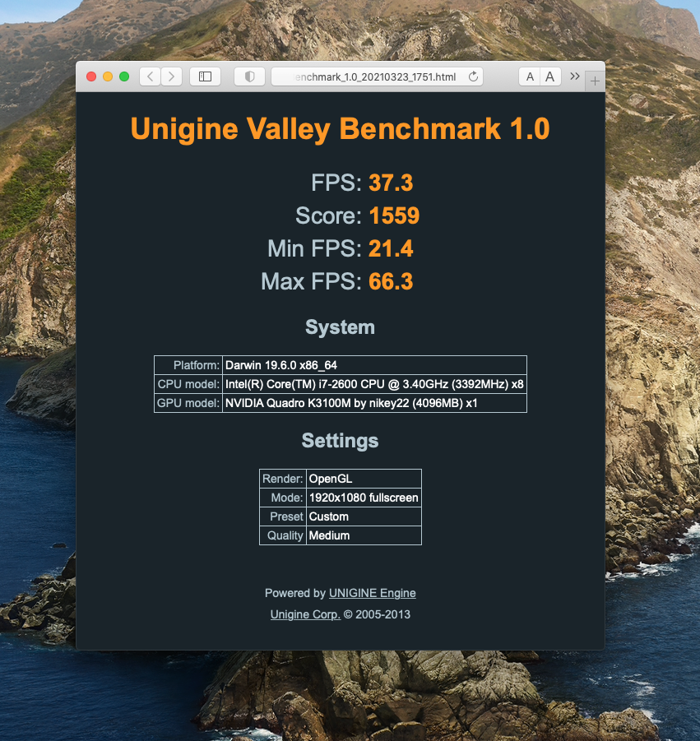The image size is (700, 741).
Task: Click the Mode: label cell
Action: coord(283,498)
